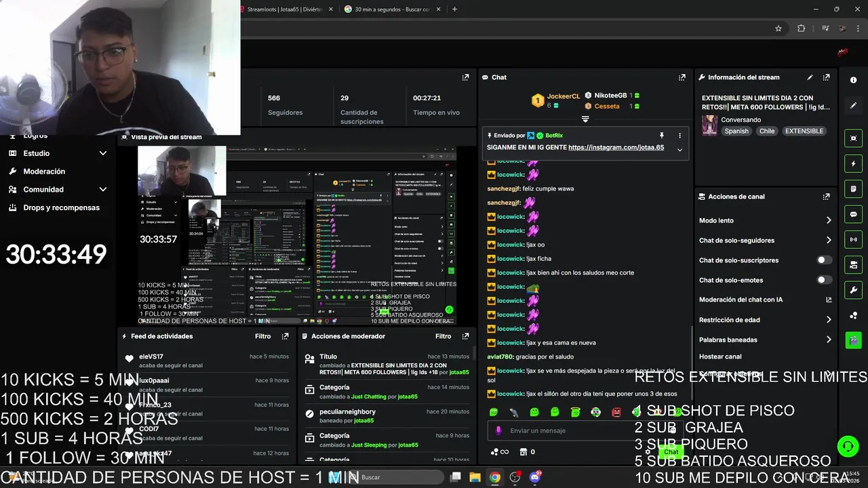
Task: Open File Explorer from the taskbar
Action: (x=475, y=477)
